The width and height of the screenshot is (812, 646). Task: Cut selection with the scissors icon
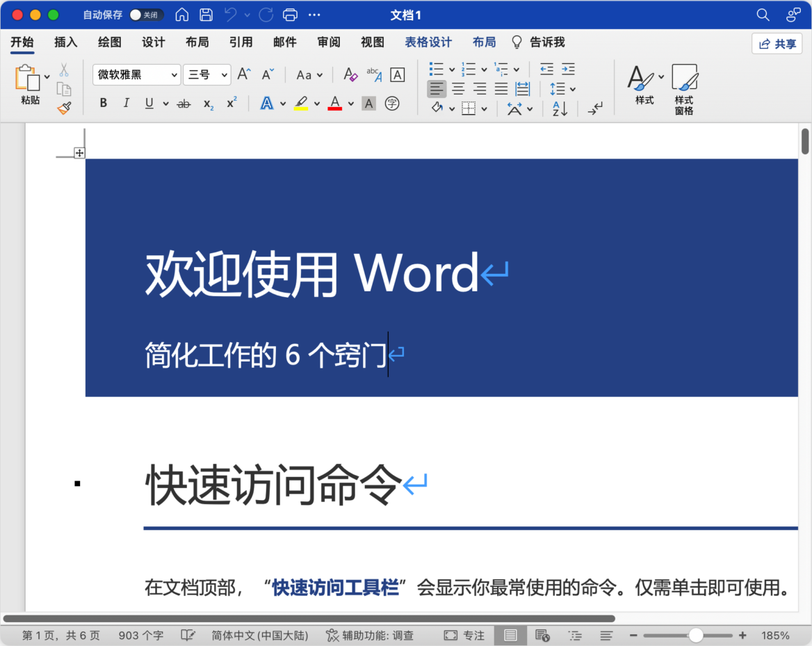tap(64, 70)
